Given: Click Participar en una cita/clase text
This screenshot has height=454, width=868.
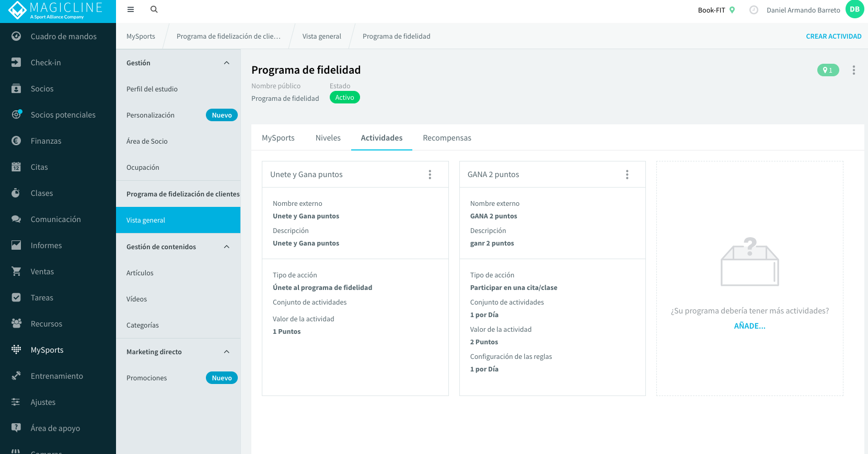Looking at the screenshot, I should [514, 287].
